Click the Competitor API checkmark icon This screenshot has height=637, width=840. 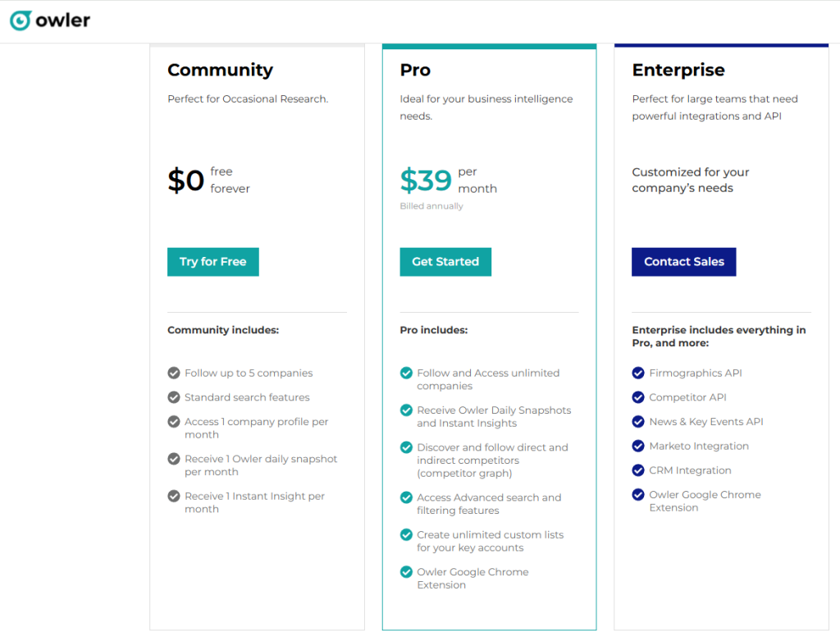[x=638, y=397]
